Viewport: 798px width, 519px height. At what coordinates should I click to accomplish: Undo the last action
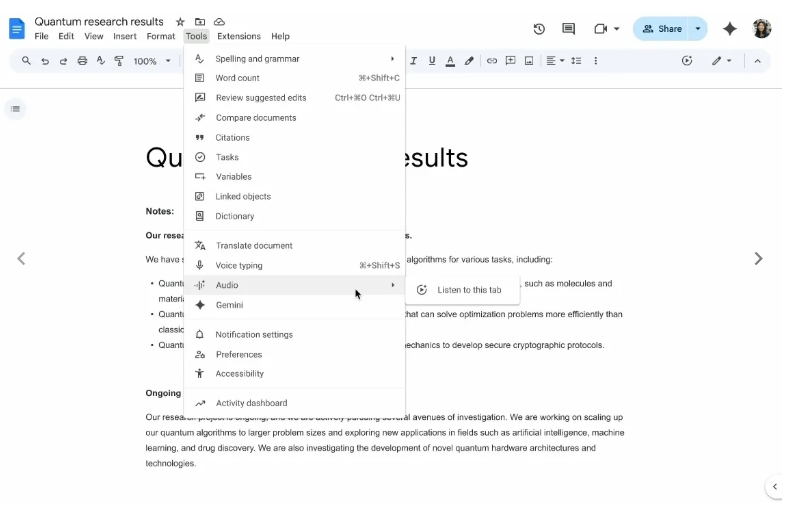(45, 61)
